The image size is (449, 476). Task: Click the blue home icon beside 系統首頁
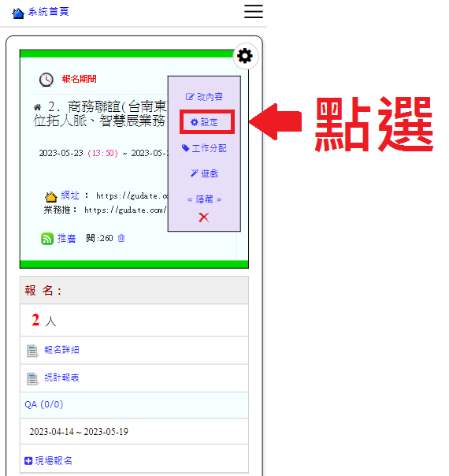18,13
